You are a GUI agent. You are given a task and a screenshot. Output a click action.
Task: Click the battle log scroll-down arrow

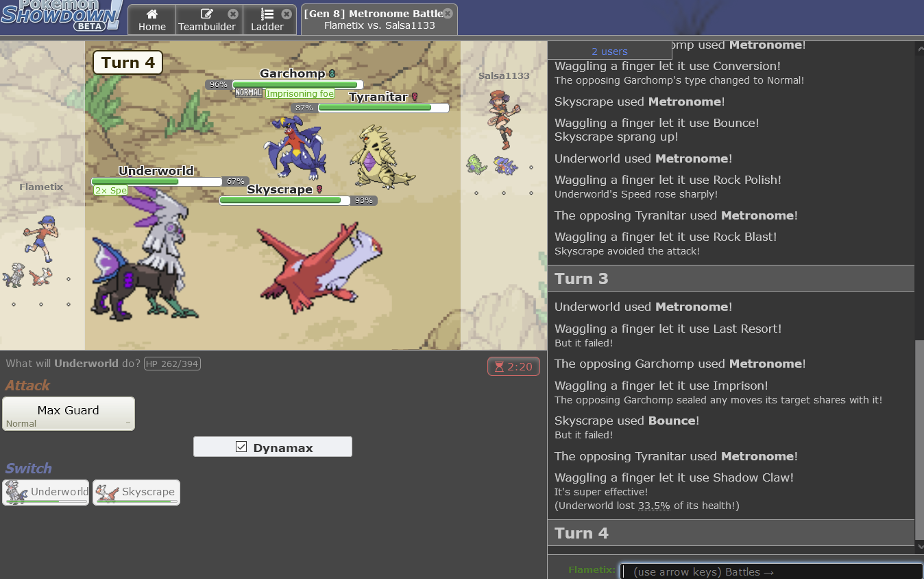point(919,547)
